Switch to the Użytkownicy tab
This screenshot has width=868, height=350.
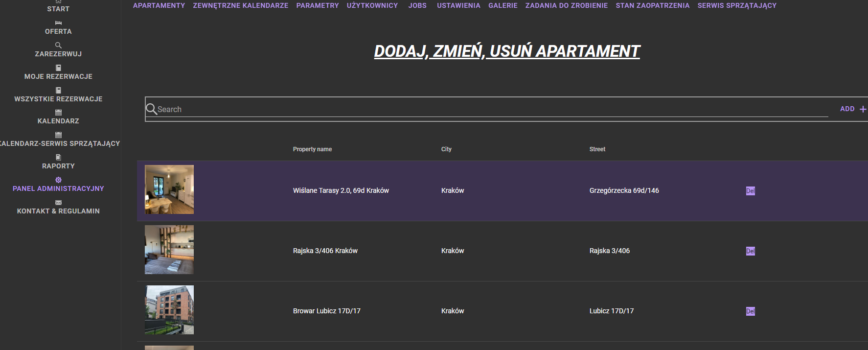372,5
